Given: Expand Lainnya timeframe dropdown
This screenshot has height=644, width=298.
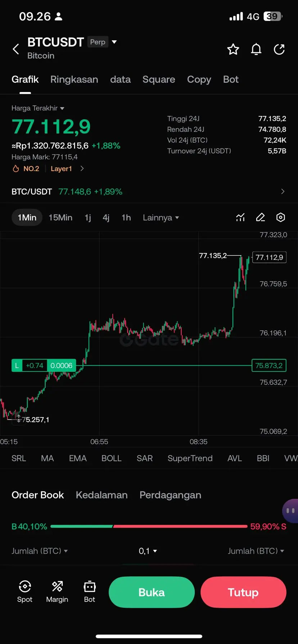Looking at the screenshot, I should click(161, 217).
